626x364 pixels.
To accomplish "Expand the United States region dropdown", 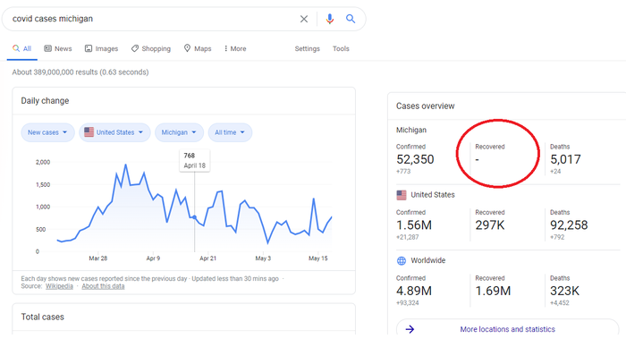I will click(114, 132).
